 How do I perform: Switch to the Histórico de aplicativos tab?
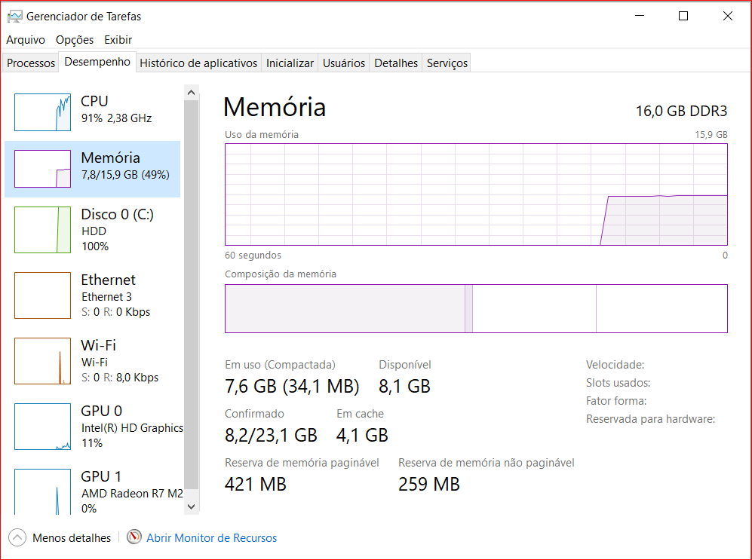click(198, 63)
